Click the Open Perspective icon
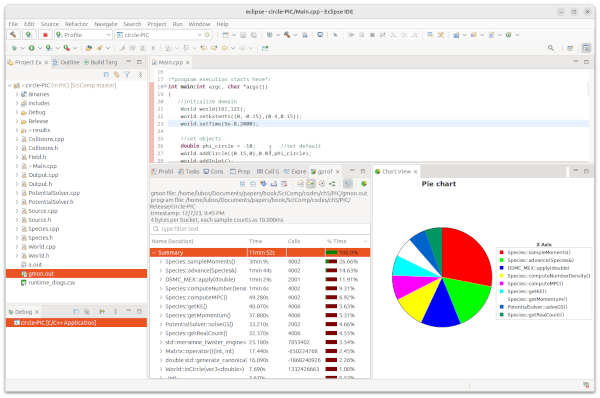600x398 pixels. coord(570,48)
